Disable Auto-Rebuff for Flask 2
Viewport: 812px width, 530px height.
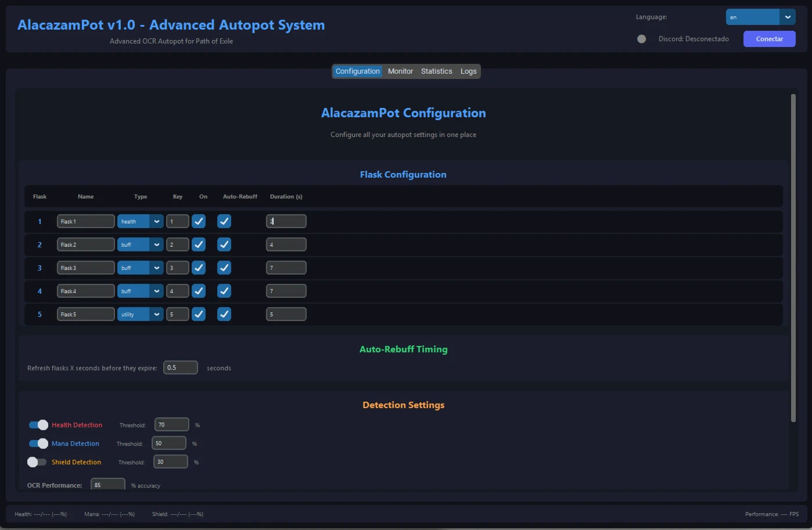coord(224,244)
